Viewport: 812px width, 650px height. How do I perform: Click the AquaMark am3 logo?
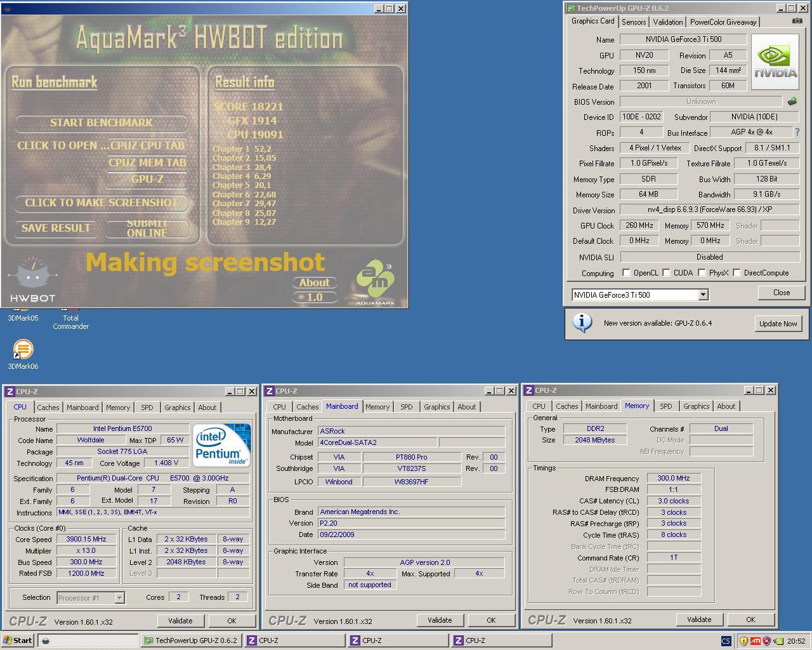click(x=376, y=283)
